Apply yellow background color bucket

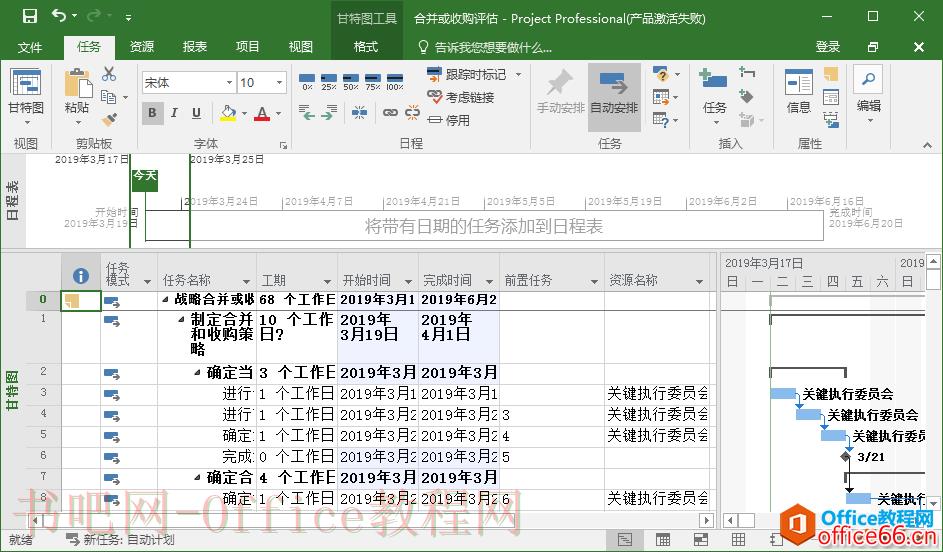tap(228, 112)
